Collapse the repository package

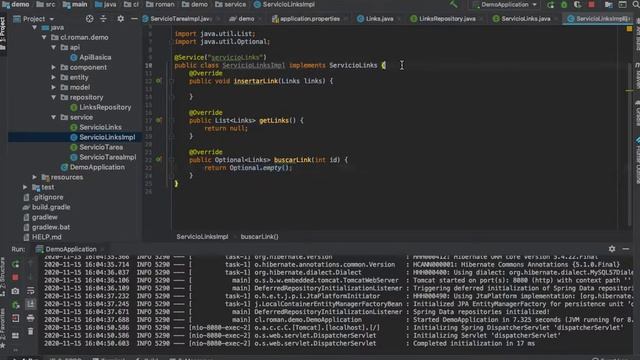[54, 97]
